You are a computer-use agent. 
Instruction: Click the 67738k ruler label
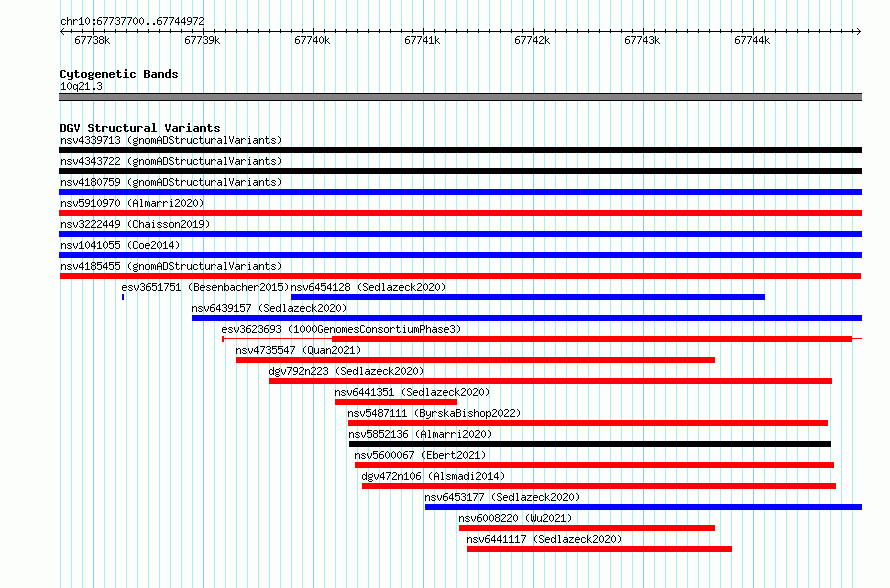pos(92,40)
